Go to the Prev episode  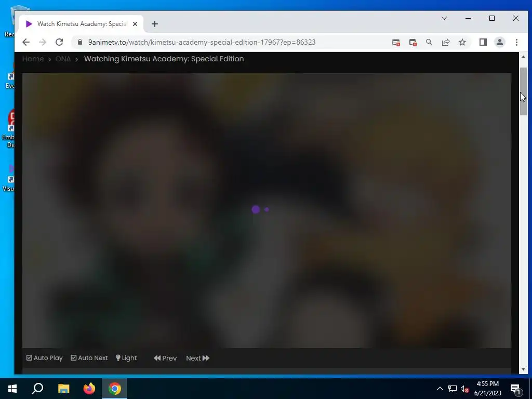click(x=165, y=358)
